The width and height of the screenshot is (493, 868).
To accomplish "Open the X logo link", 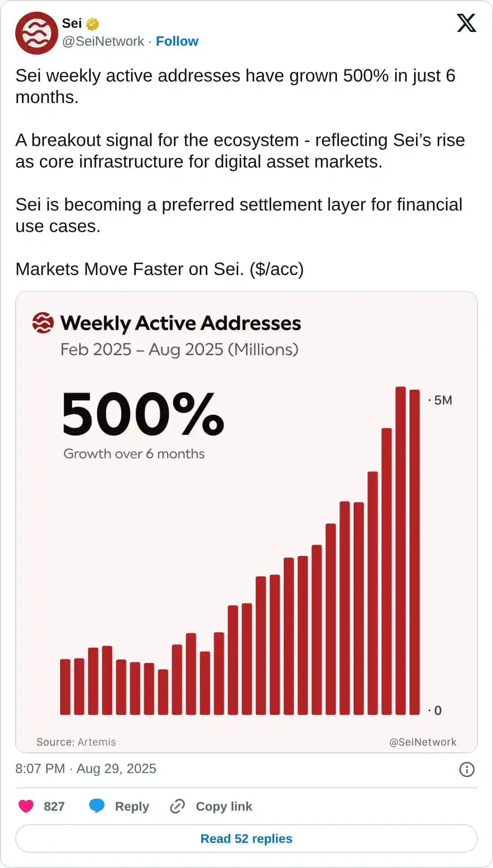I will click(466, 23).
